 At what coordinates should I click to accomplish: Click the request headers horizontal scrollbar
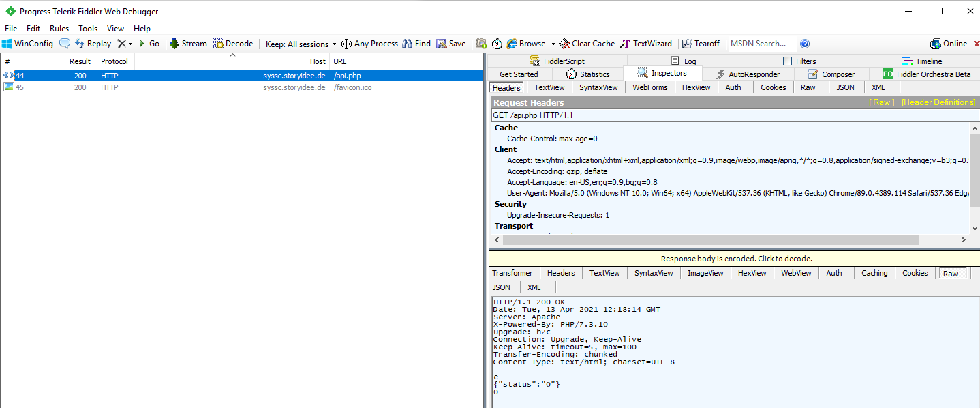point(710,240)
